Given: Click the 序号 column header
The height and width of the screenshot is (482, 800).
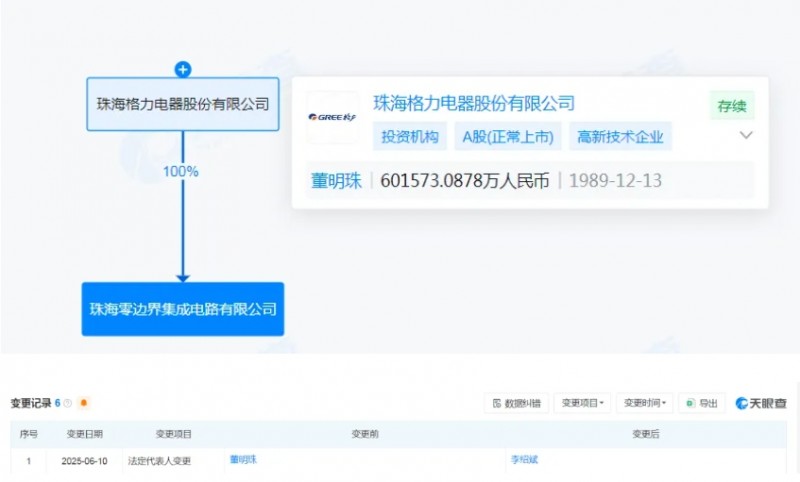Looking at the screenshot, I should [x=29, y=434].
